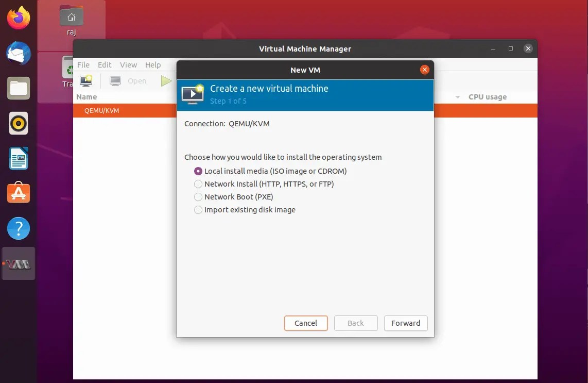Viewport: 588px width, 383px height.
Task: Choose Network Install HTTP HTTPS or FTP
Action: tap(198, 184)
